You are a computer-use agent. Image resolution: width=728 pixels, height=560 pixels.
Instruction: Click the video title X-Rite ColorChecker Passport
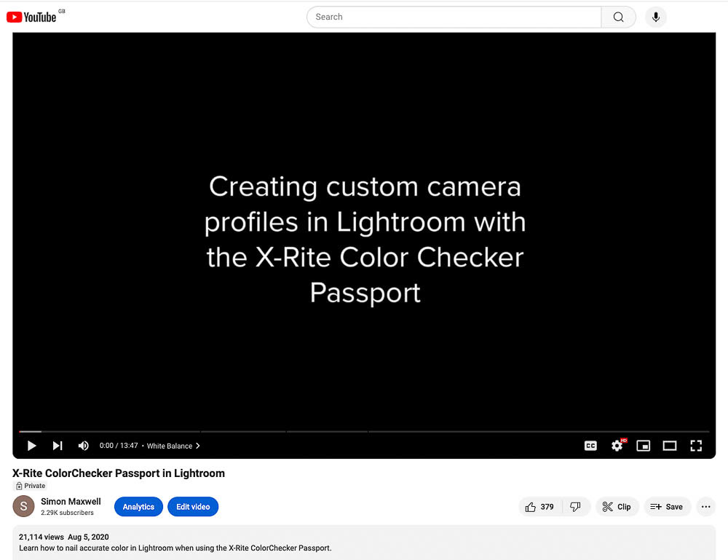(119, 473)
